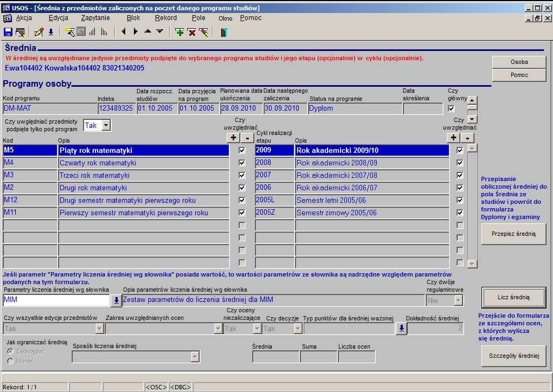Exit form using the door icon
553x392 pixels.
(223, 33)
